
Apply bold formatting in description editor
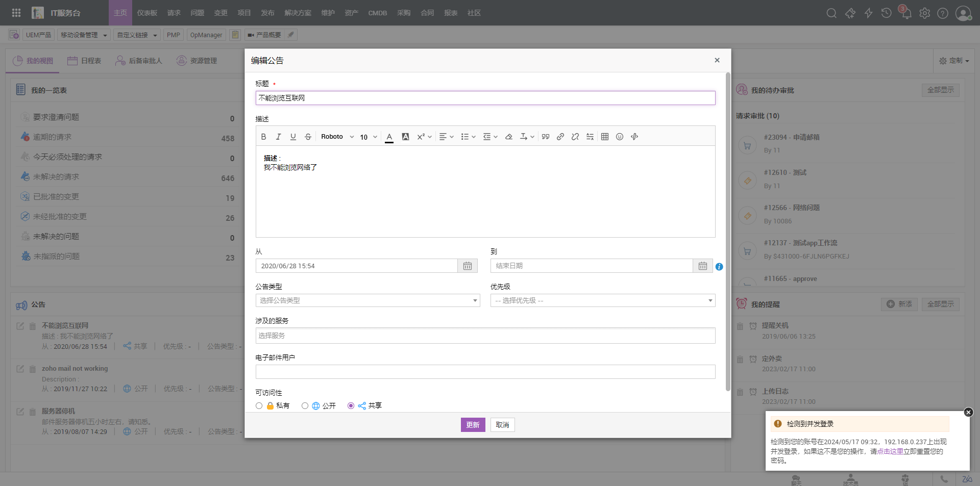pos(263,137)
